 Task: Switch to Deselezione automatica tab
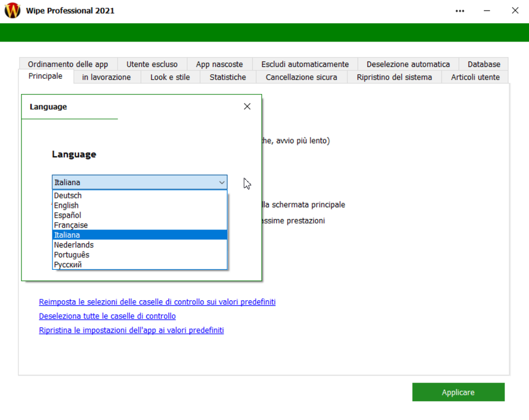tap(408, 64)
